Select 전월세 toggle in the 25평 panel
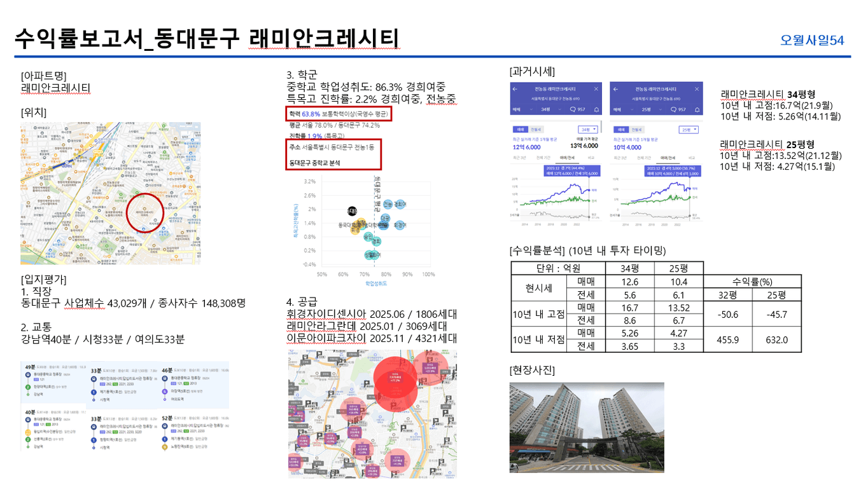Viewport: 868px width, 487px height. point(636,129)
